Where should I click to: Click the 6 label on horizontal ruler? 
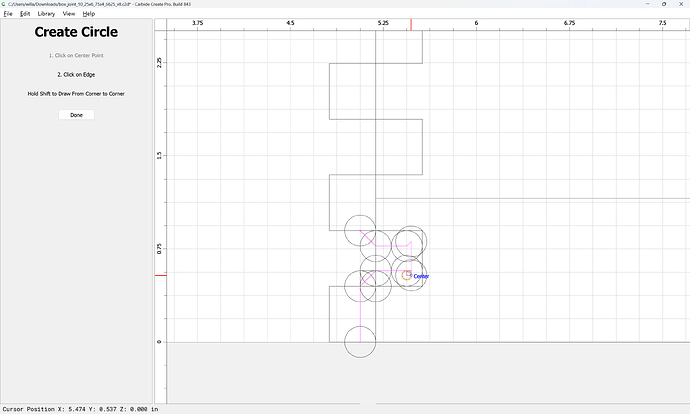tap(476, 23)
